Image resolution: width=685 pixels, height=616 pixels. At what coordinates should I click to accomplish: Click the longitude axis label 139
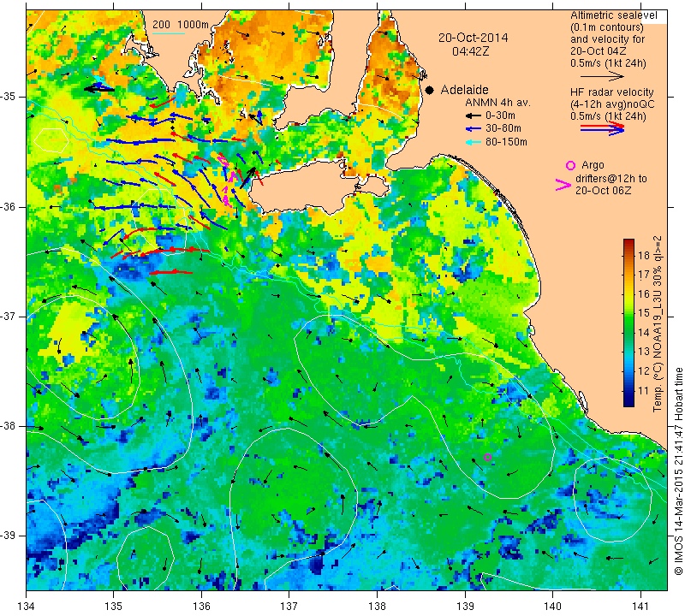(x=465, y=607)
